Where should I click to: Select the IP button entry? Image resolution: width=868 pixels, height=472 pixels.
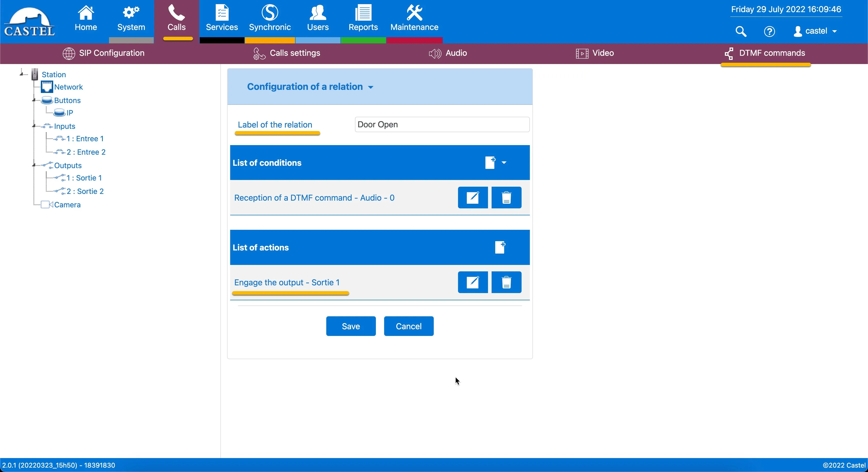(x=69, y=113)
